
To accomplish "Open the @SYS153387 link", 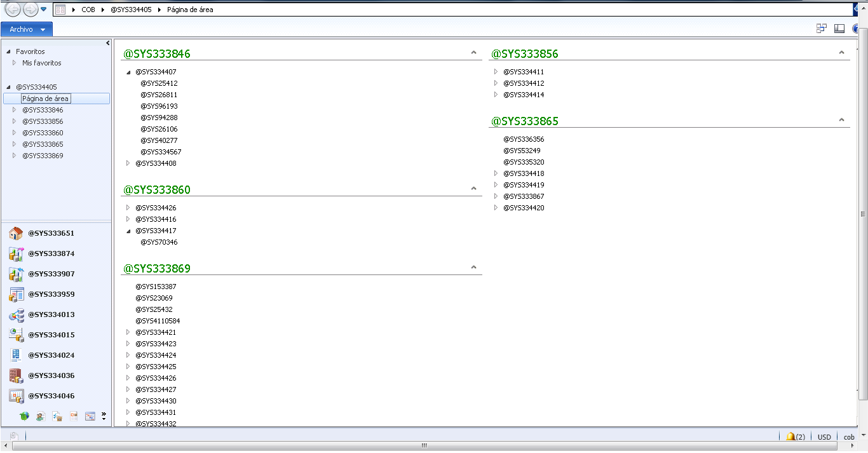I will [x=156, y=287].
